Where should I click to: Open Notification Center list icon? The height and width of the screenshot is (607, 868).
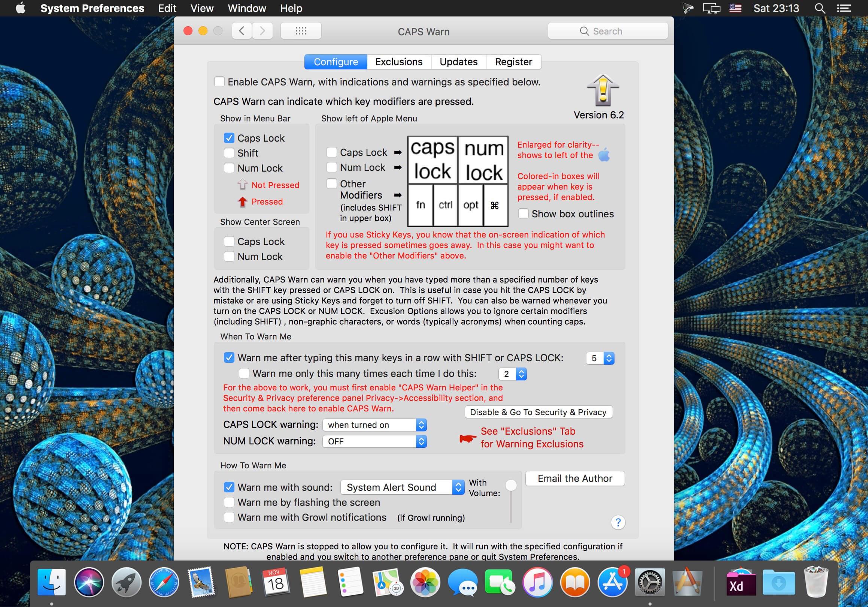pos(843,8)
